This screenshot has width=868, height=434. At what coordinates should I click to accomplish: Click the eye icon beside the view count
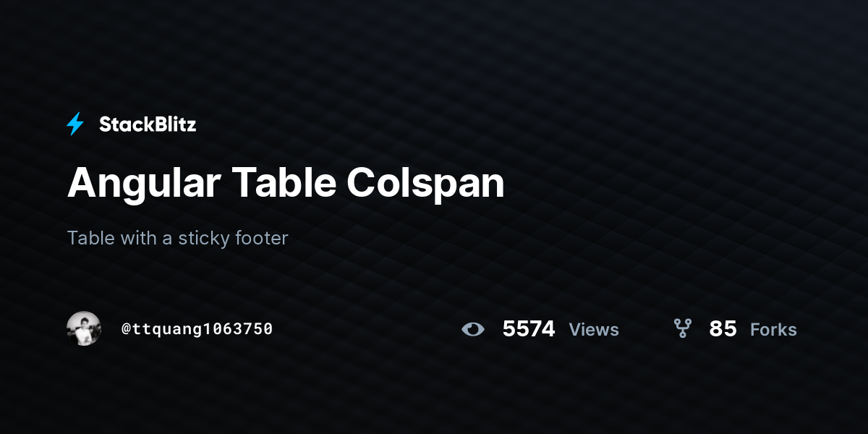click(472, 329)
